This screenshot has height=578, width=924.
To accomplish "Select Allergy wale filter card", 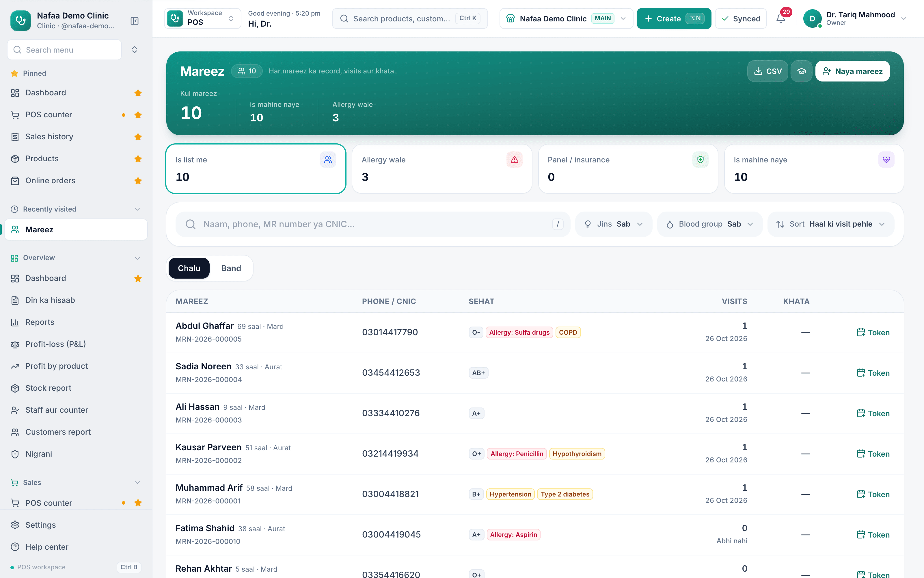I will pyautogui.click(x=442, y=168).
